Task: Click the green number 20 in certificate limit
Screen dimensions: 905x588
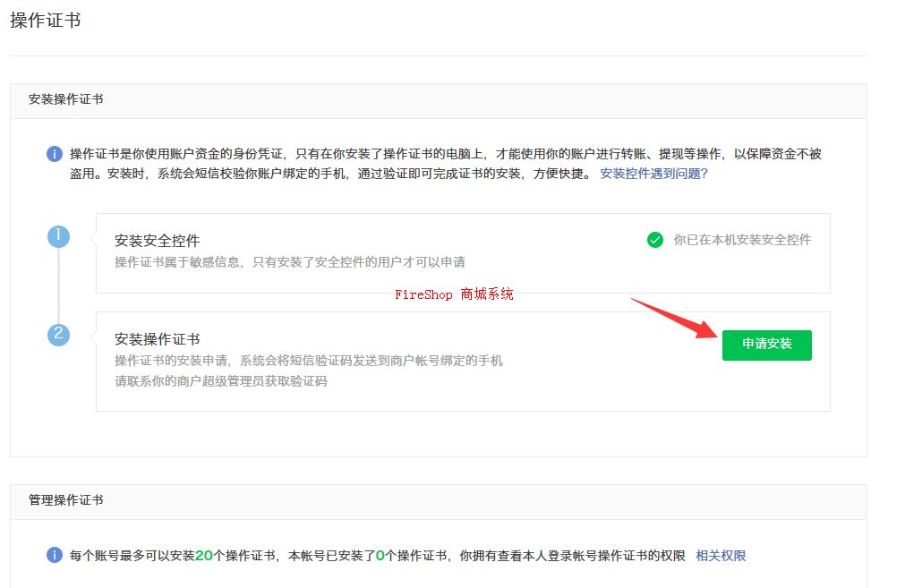Action: 204,556
